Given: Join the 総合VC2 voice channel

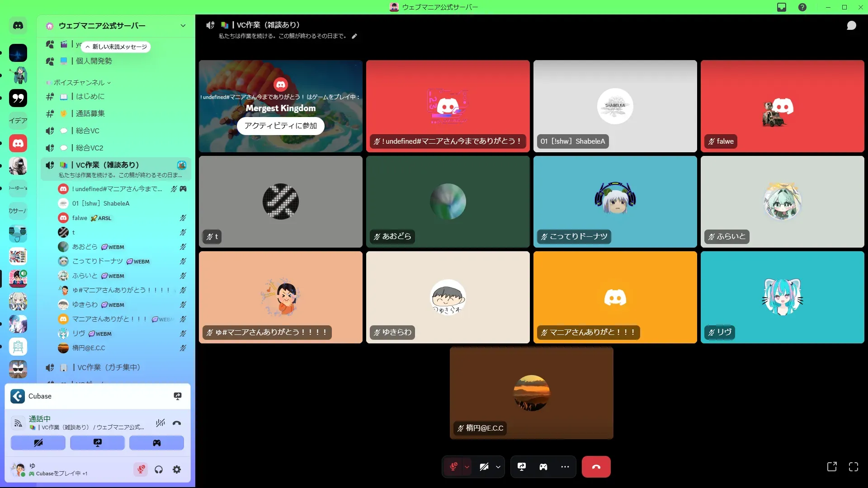Looking at the screenshot, I should coord(90,148).
